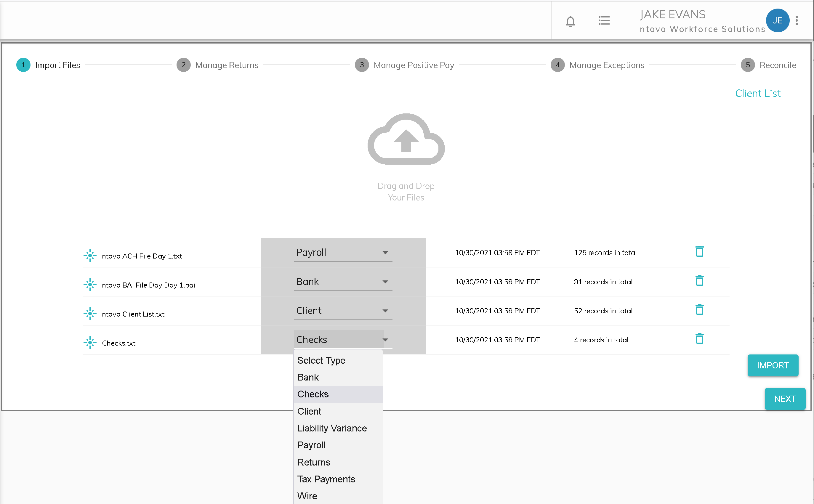This screenshot has width=814, height=504.
Task: Click the JE user avatar
Action: point(777,20)
